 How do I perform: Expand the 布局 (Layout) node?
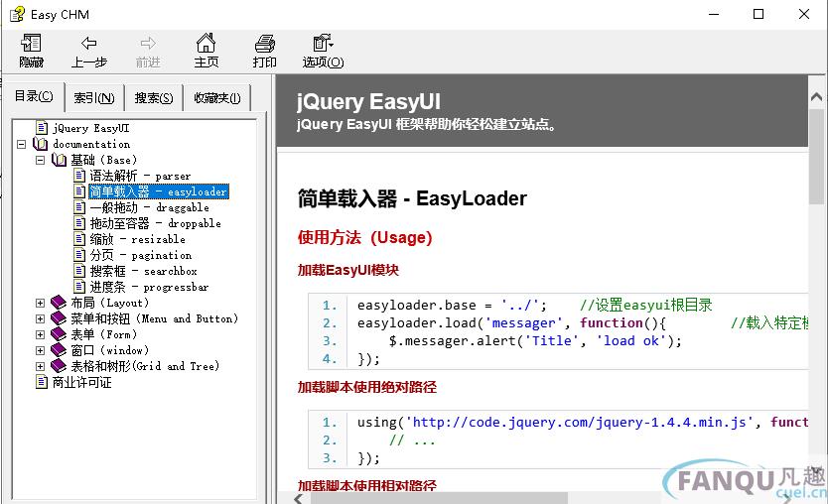point(40,303)
